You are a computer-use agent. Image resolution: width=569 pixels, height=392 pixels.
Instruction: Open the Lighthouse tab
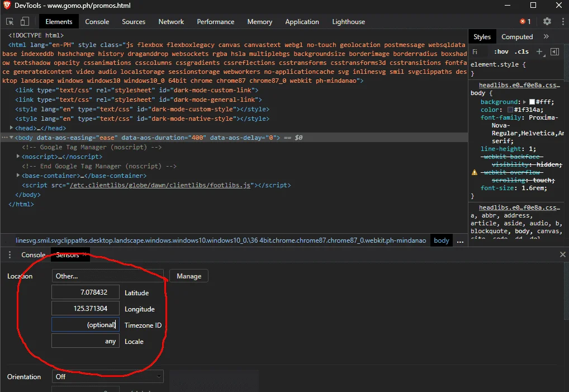click(x=348, y=22)
